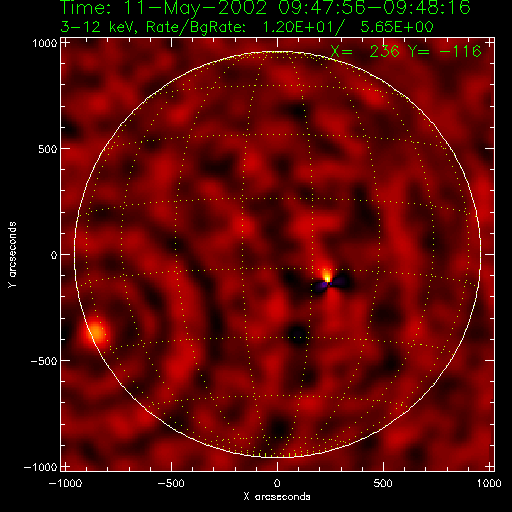This screenshot has height=512, width=512.
Task: Click the 1000 tick label on X axis
Action: pos(489,483)
